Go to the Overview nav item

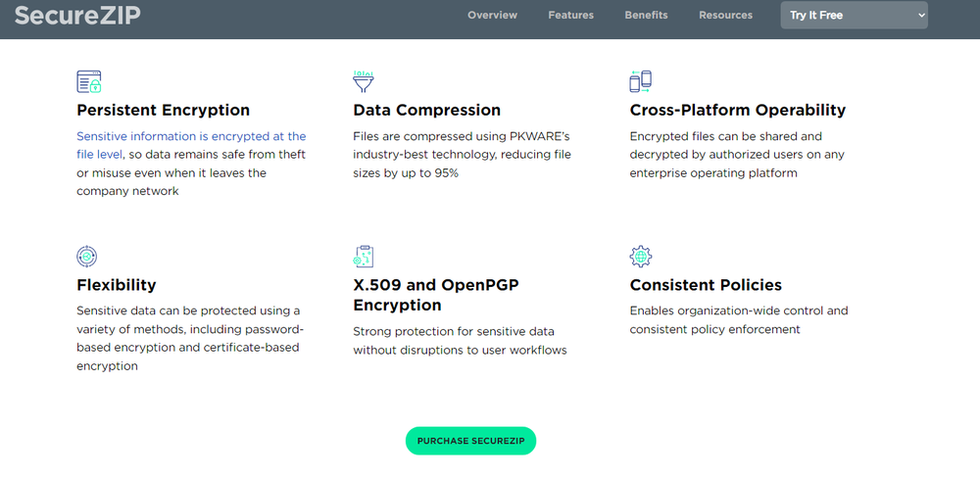(493, 15)
